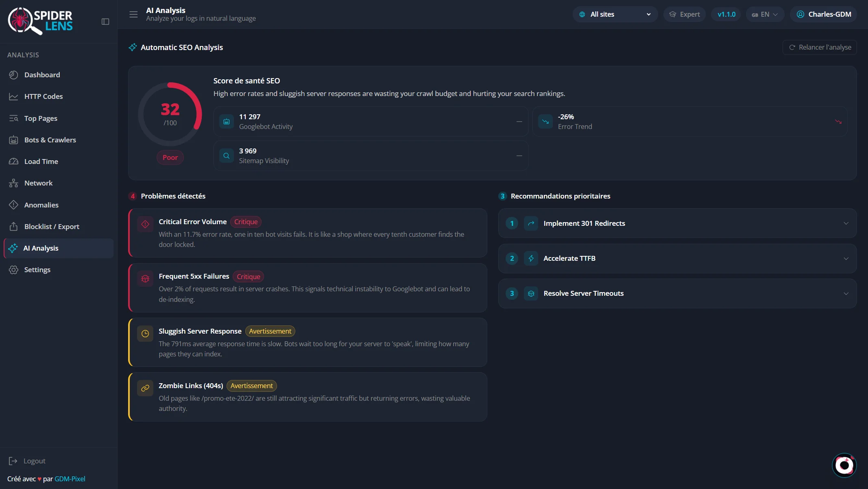Open the Bots & Crawlers panel

pyautogui.click(x=50, y=140)
